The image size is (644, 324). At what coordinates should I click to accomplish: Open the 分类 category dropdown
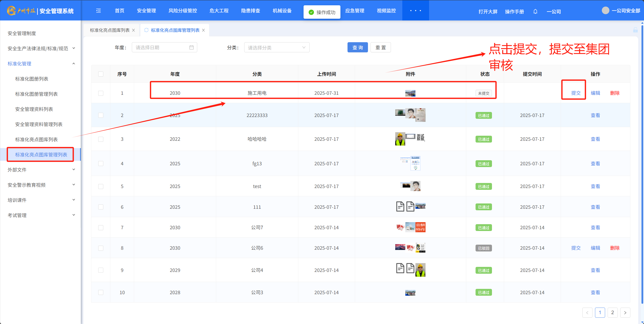point(277,48)
